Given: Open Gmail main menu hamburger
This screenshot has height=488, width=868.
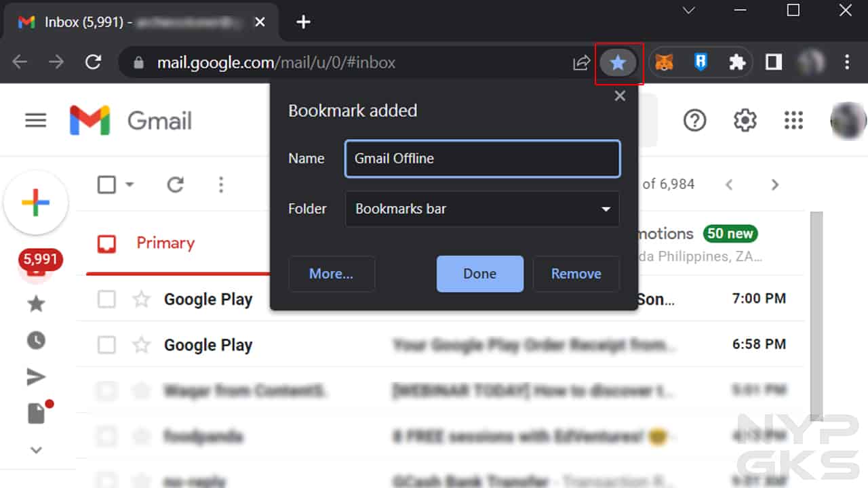Looking at the screenshot, I should point(36,121).
